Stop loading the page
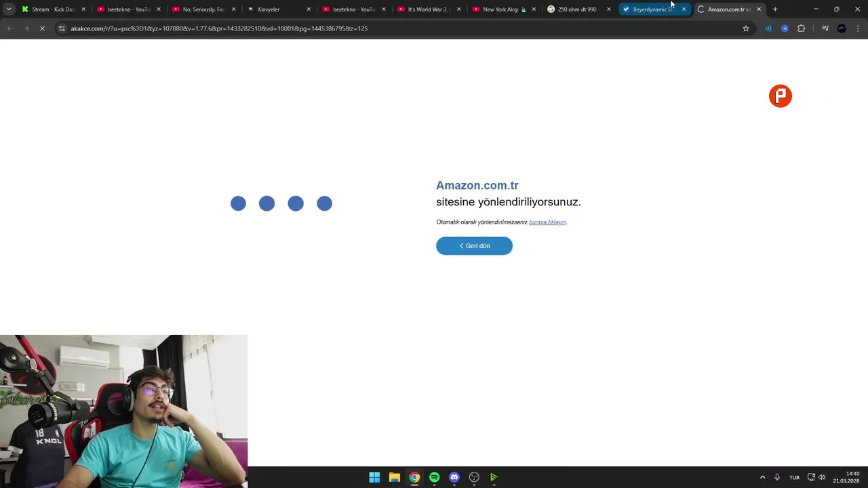868x488 pixels. (x=42, y=28)
